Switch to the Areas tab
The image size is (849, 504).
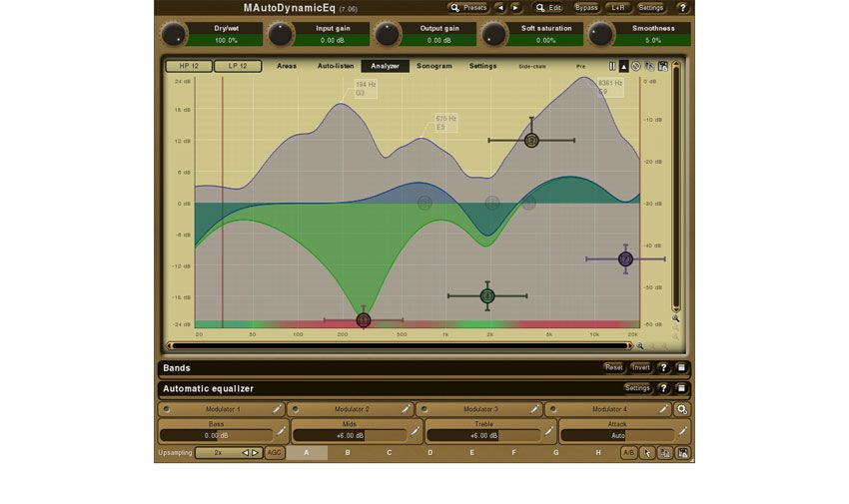pyautogui.click(x=287, y=66)
